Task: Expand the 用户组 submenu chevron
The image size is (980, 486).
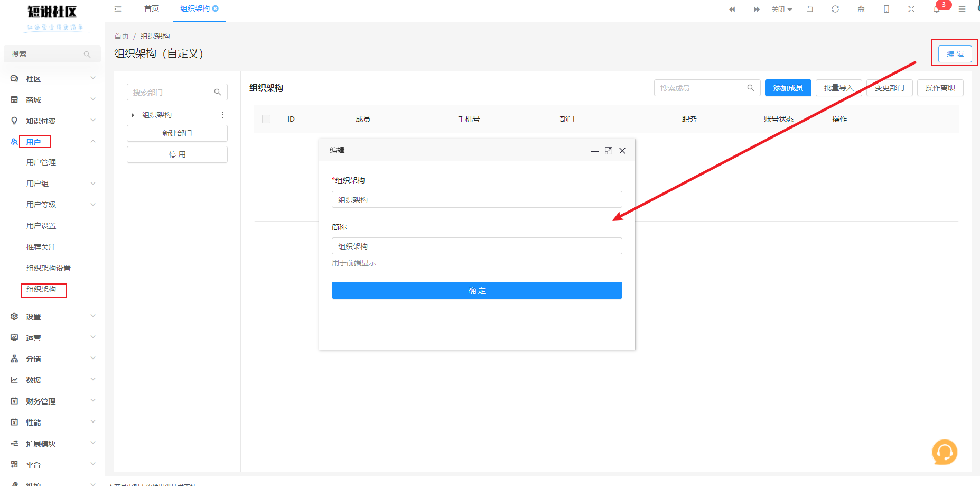Action: point(93,184)
